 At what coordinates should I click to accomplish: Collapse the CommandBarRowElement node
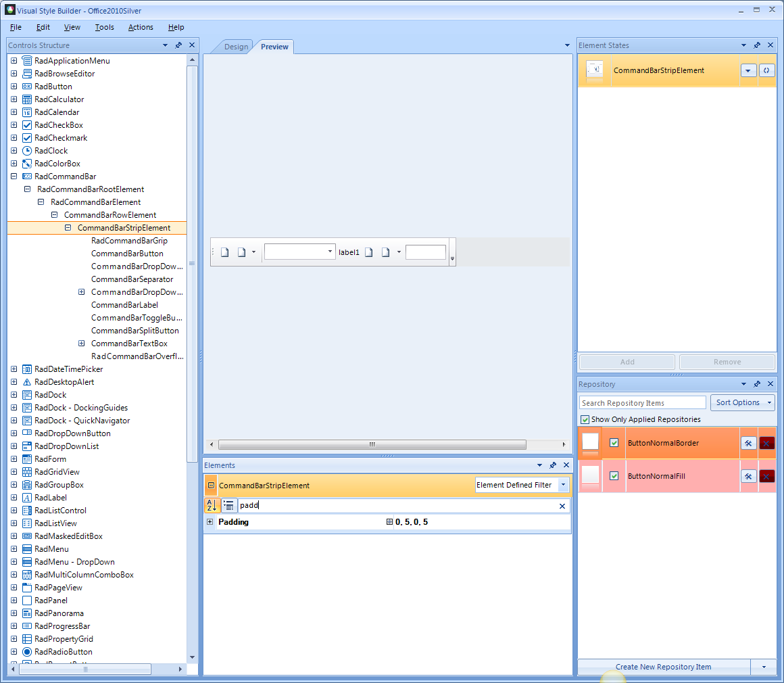coord(55,214)
